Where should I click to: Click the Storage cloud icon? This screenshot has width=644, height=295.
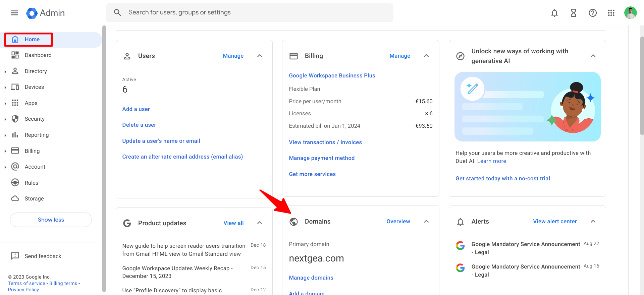coord(15,198)
